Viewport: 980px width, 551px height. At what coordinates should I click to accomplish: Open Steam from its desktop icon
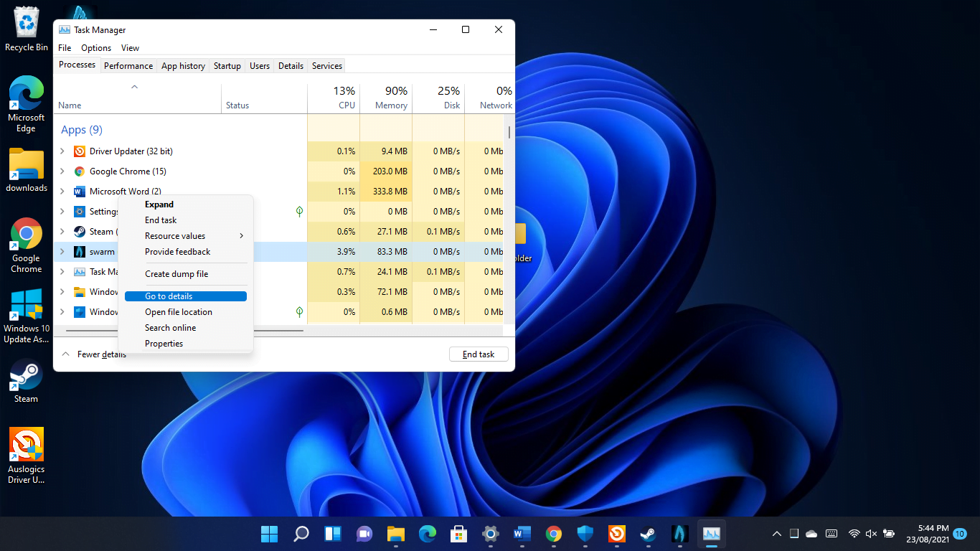pos(26,377)
